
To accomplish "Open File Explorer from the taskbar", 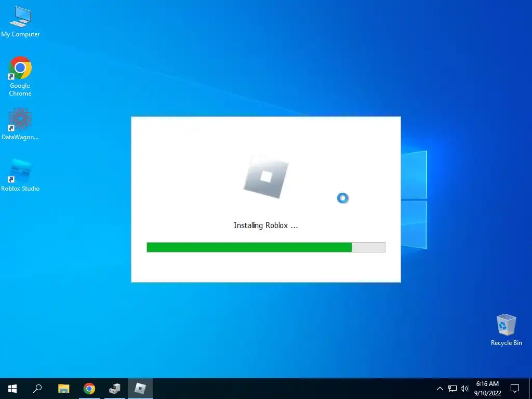I will pos(63,389).
